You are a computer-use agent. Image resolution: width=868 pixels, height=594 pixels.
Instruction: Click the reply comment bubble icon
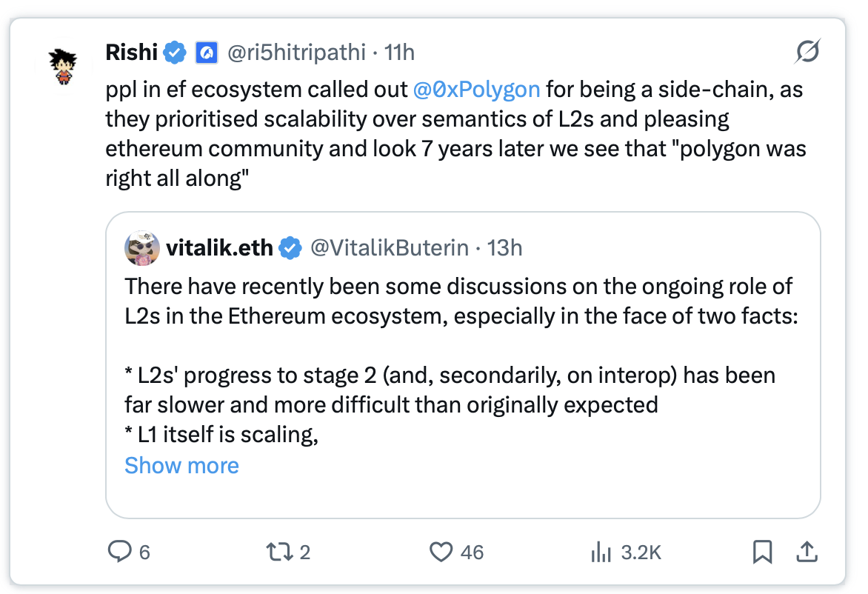click(119, 552)
